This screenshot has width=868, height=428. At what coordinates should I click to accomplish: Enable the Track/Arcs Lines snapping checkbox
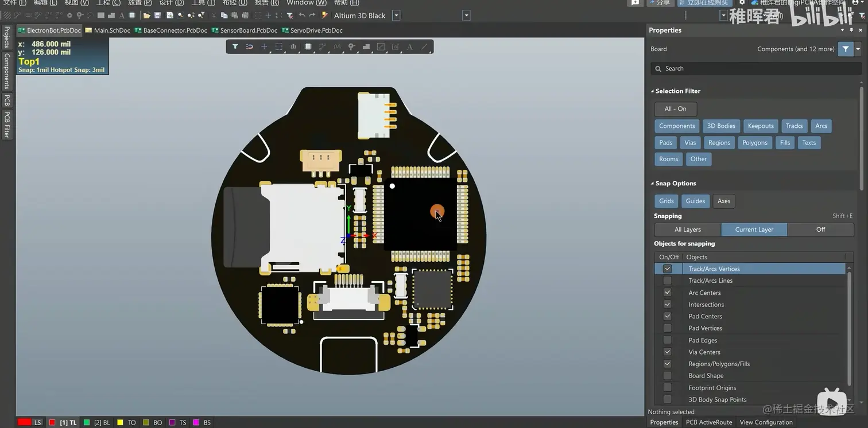[x=667, y=281]
